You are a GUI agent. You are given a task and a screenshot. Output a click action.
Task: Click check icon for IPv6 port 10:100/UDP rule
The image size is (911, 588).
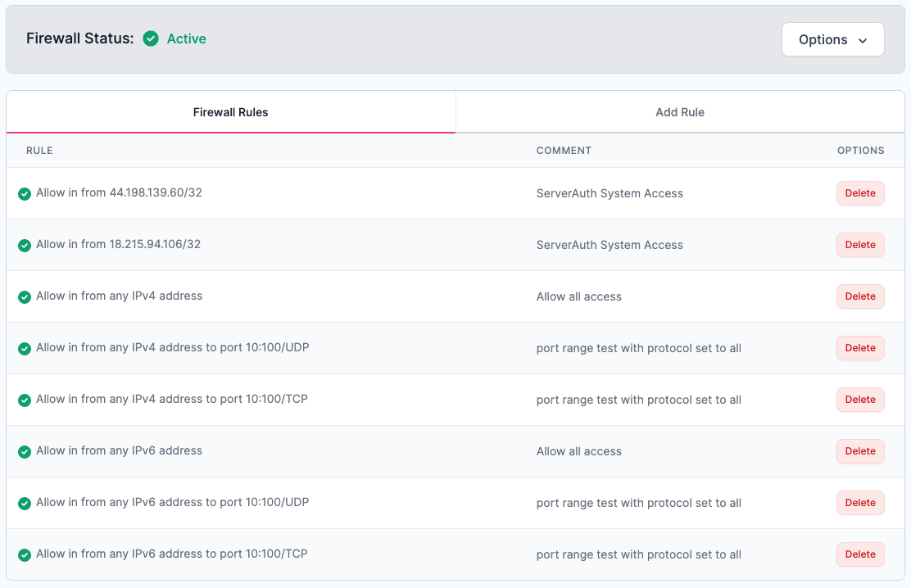pos(25,503)
